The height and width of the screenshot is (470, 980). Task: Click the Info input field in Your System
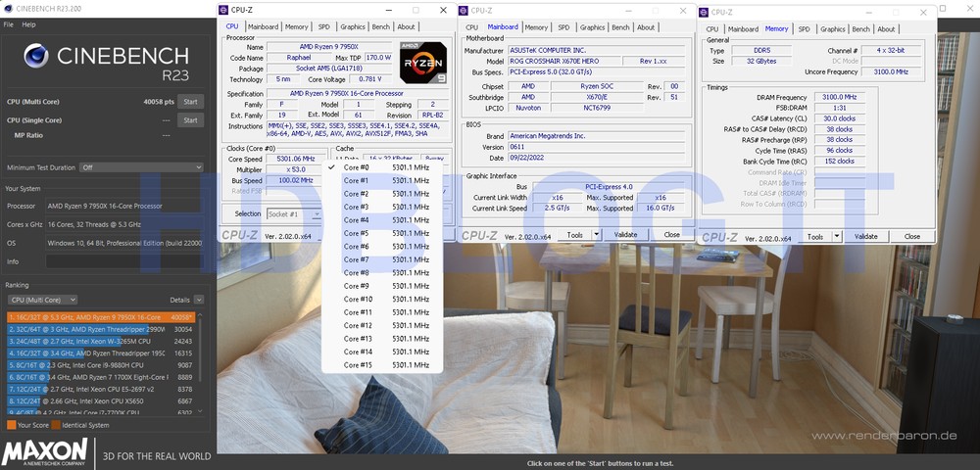click(123, 261)
